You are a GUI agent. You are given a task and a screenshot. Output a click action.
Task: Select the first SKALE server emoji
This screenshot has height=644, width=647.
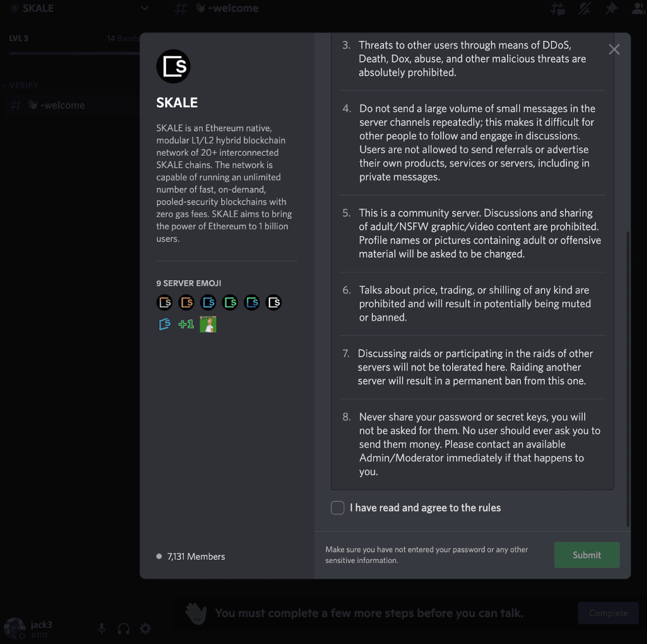pyautogui.click(x=164, y=302)
